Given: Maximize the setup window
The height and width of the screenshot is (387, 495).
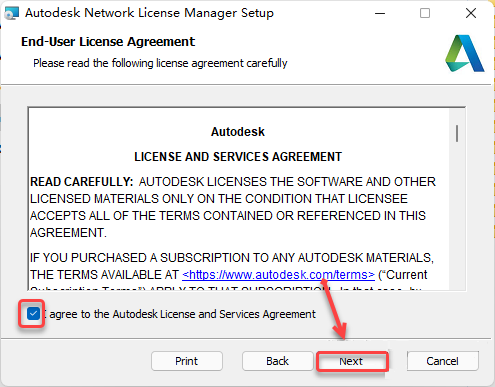Looking at the screenshot, I should tap(425, 13).
